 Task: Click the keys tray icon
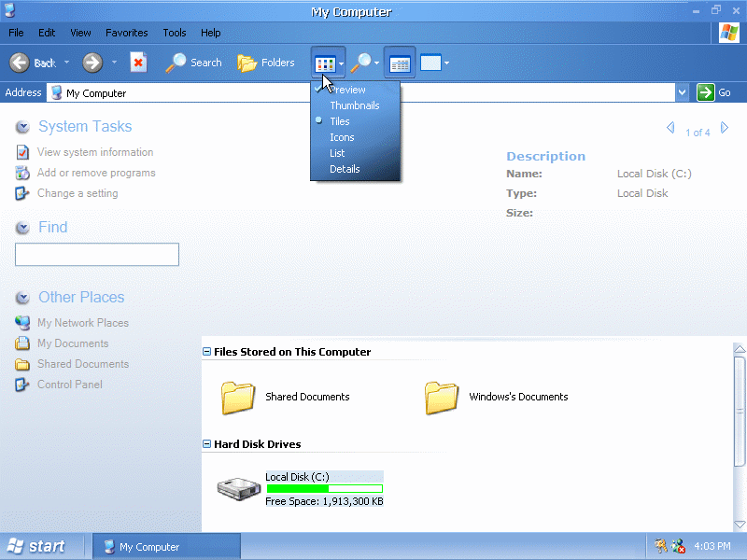tap(661, 546)
